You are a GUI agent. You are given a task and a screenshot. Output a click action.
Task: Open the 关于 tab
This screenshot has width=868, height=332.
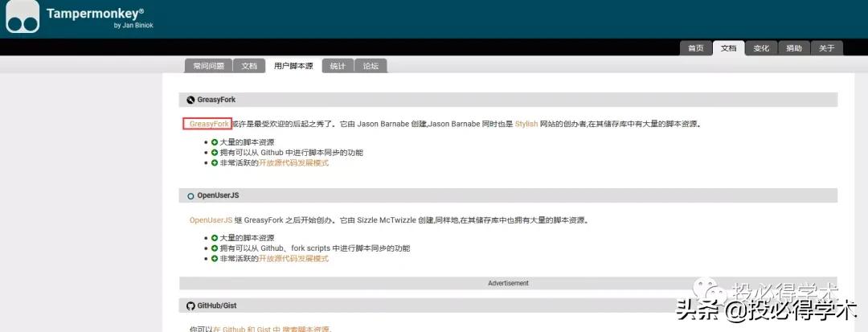coord(826,48)
